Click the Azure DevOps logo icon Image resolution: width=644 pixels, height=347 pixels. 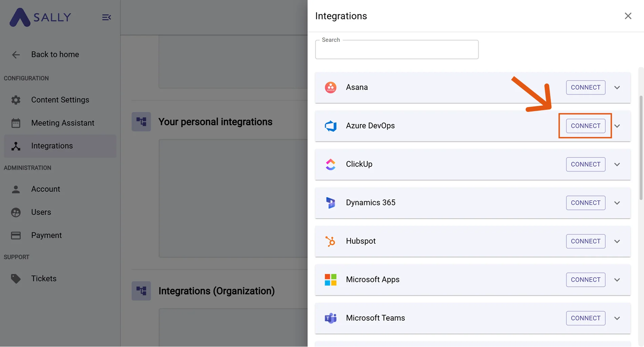(331, 126)
